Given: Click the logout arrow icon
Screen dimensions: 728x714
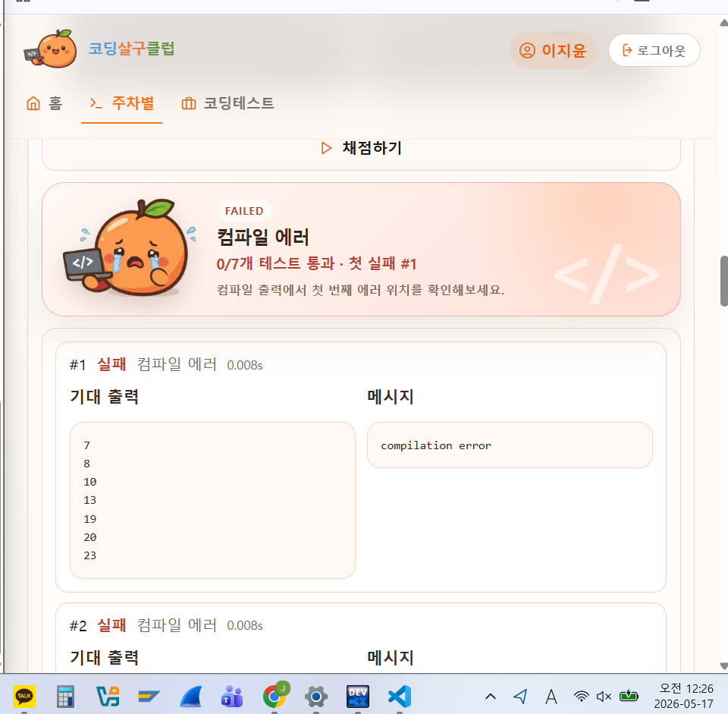Looking at the screenshot, I should (627, 50).
